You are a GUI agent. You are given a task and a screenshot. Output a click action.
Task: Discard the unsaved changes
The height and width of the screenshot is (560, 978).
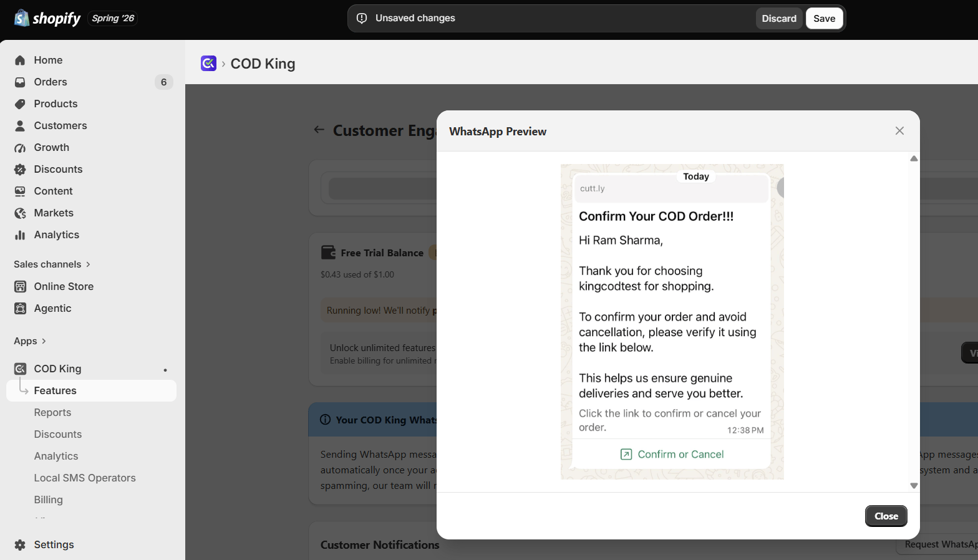pos(779,19)
